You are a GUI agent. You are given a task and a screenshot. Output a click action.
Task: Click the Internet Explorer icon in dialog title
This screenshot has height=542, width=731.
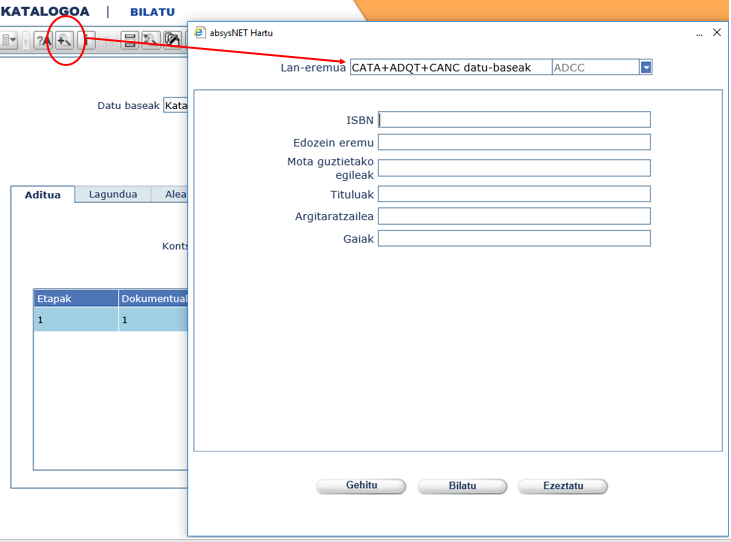[200, 33]
